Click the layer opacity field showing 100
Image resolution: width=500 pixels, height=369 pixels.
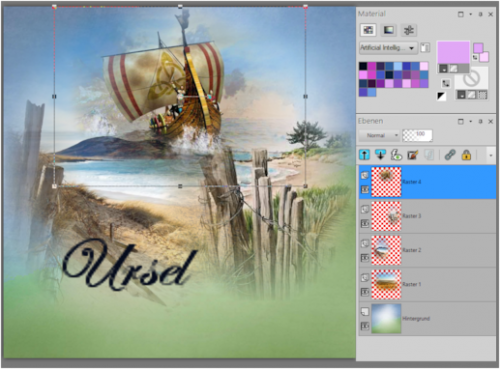(x=417, y=135)
